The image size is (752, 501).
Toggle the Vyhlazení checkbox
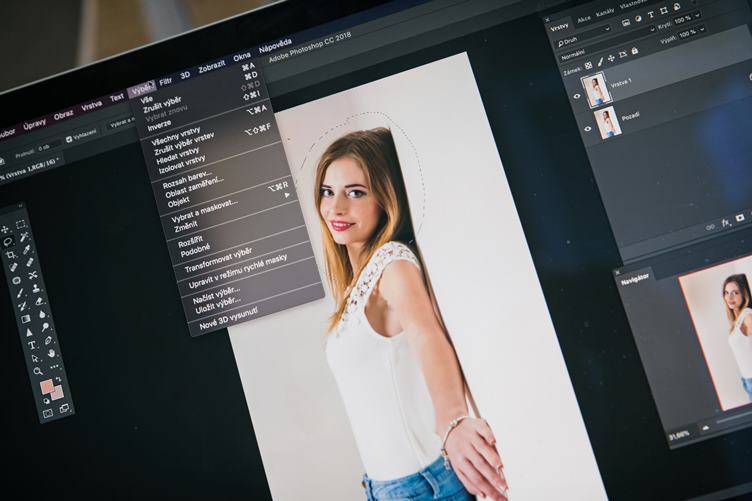click(69, 140)
